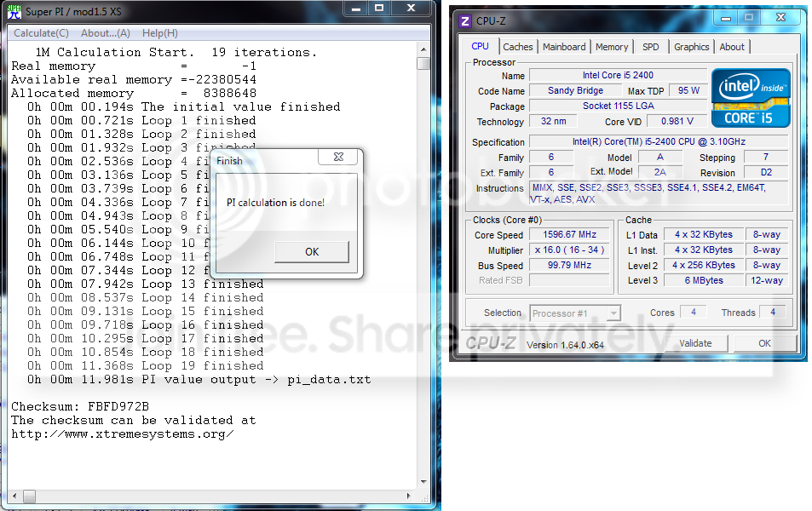Click the Max TDP value 95 W
812x511 pixels.
(x=688, y=90)
